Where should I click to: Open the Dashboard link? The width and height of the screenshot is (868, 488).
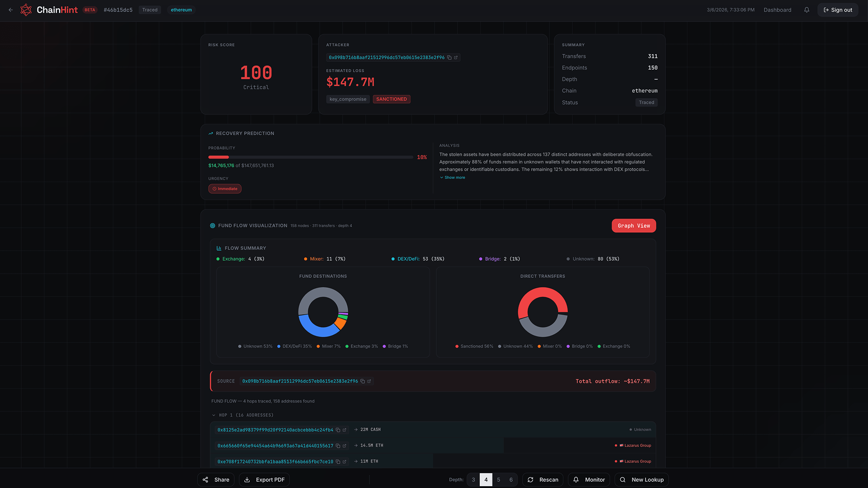pyautogui.click(x=777, y=10)
